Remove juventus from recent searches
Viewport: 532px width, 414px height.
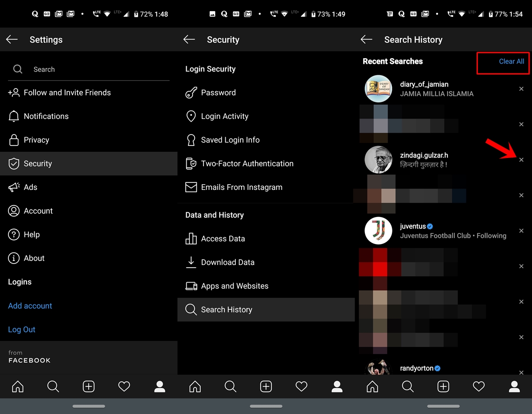pyautogui.click(x=521, y=231)
